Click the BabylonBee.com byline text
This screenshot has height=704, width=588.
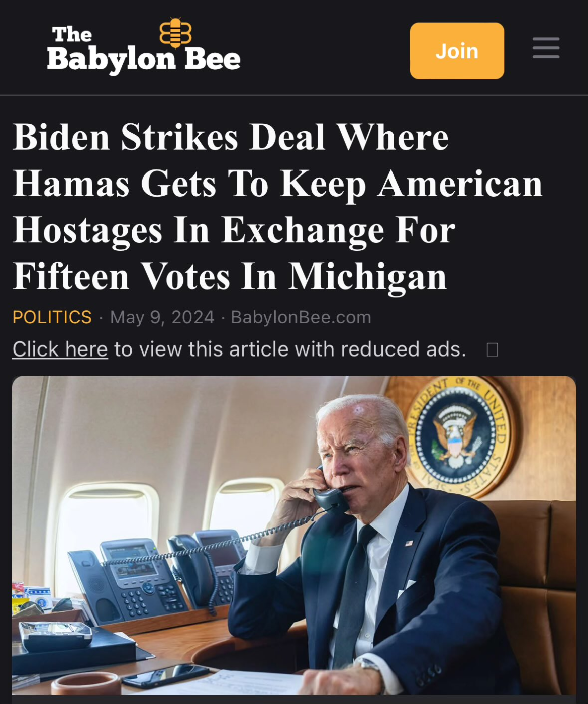click(x=301, y=317)
